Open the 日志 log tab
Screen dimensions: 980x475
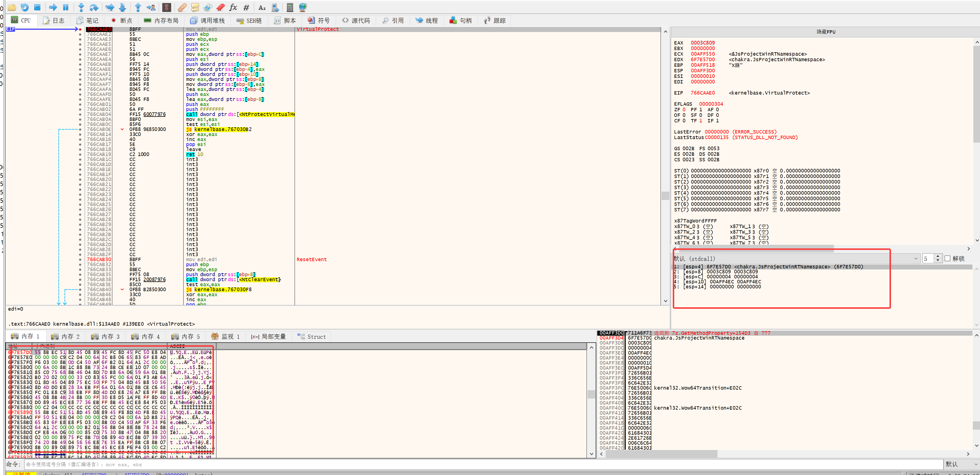tap(54, 21)
